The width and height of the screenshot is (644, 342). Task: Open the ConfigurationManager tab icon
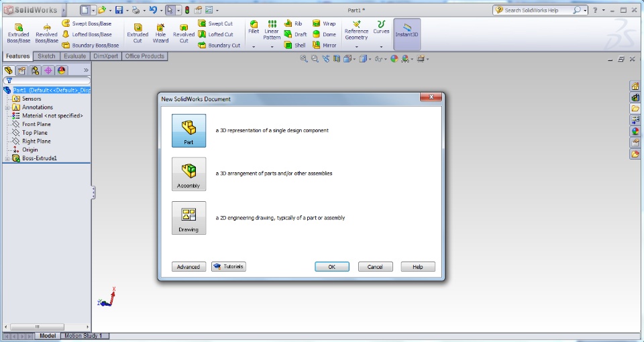tap(35, 70)
